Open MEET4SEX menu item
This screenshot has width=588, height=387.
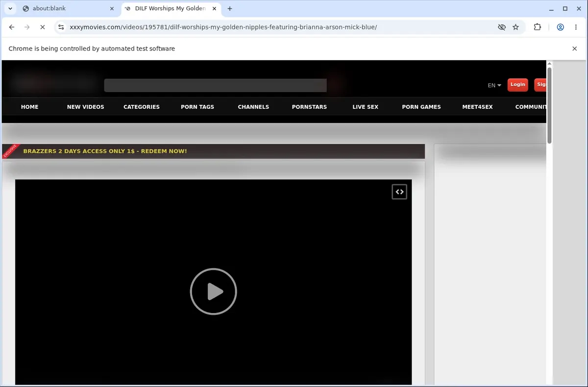[x=478, y=107]
